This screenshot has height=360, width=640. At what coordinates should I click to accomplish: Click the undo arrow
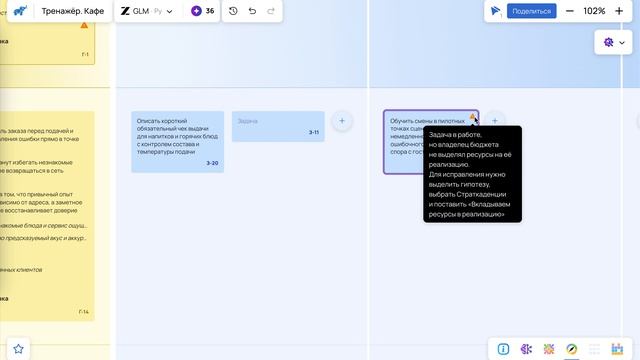click(x=252, y=11)
